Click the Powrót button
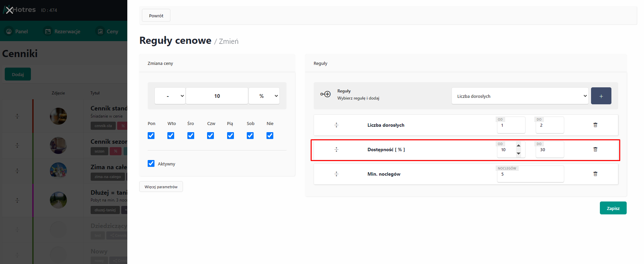644x264 pixels. 156,16
